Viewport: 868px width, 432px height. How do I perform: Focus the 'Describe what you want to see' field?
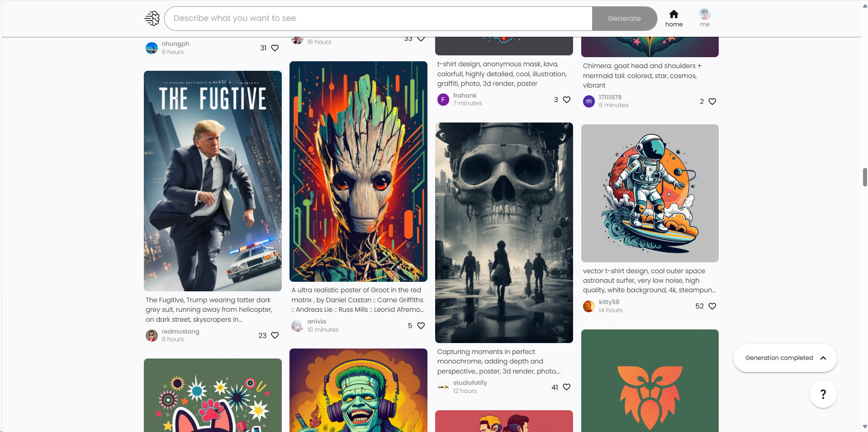378,19
